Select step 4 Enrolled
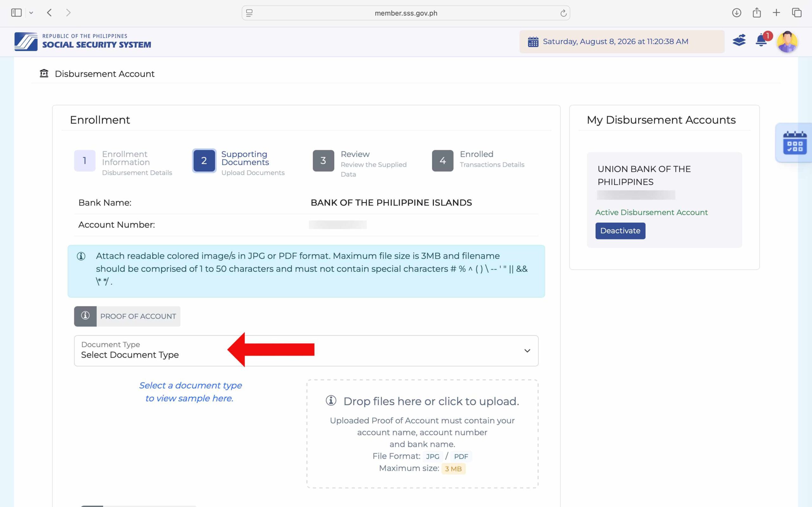Viewport: 812px width, 507px height. [478, 160]
